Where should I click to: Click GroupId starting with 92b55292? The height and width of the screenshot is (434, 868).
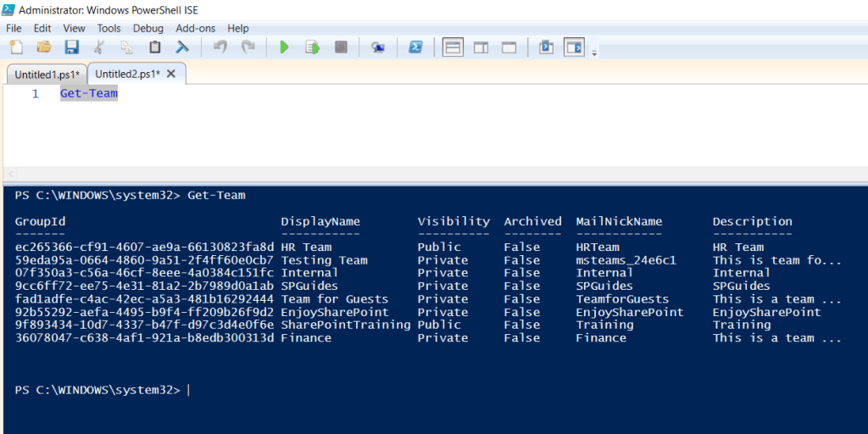coord(144,312)
